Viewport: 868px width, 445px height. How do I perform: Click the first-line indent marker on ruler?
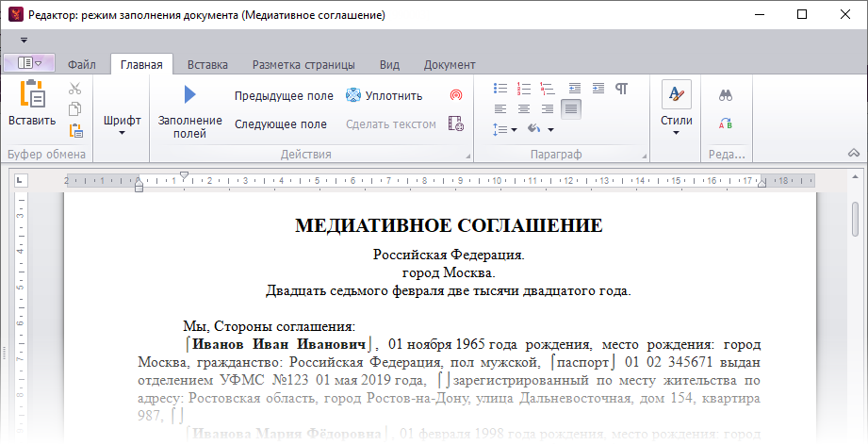185,175
